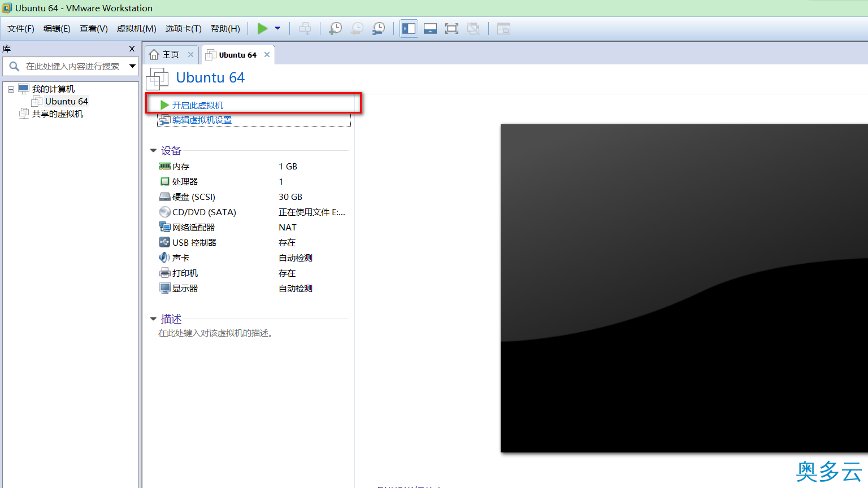Open the snapshot manager icon
The image size is (868, 488).
(x=379, y=28)
